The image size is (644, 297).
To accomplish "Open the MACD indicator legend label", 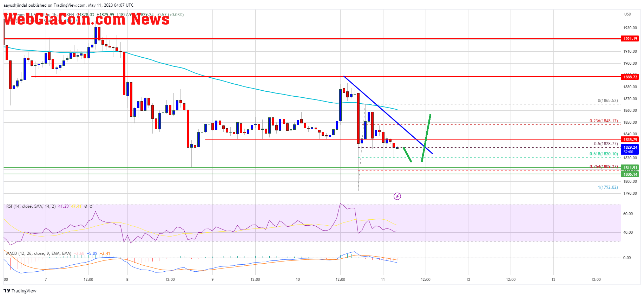I will pyautogui.click(x=39, y=253).
